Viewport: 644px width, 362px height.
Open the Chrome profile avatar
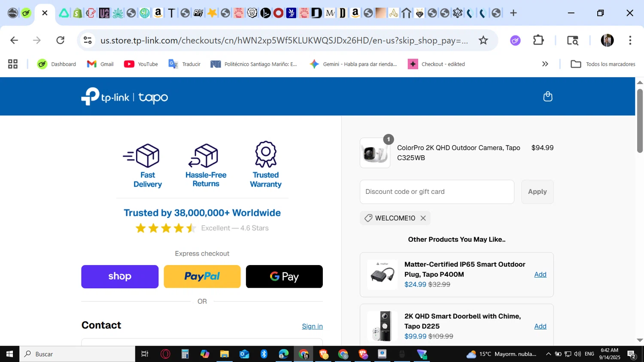click(607, 40)
